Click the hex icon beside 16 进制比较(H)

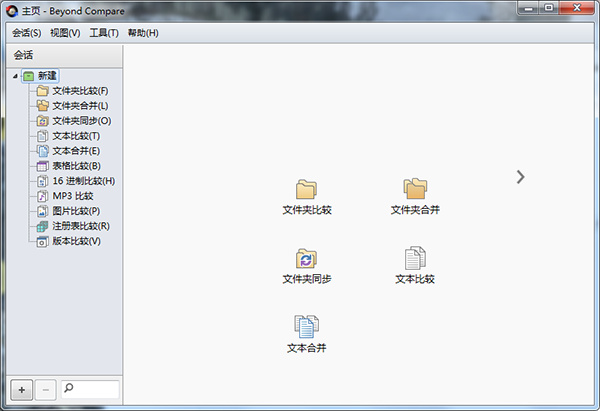pos(42,181)
